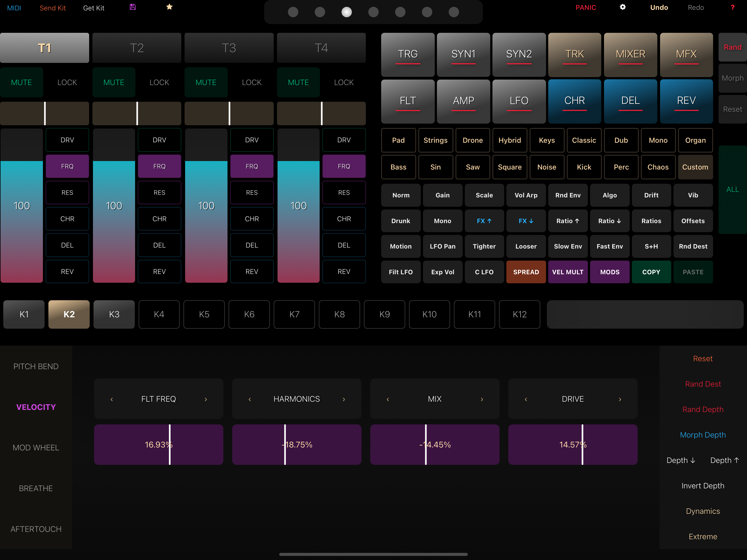The image size is (747, 560).
Task: Click the FX up arrow button
Action: tap(484, 221)
